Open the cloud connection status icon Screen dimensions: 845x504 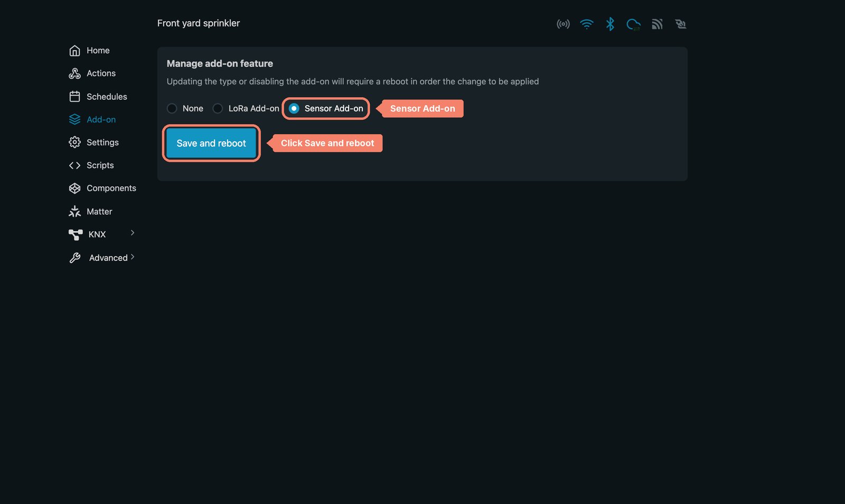click(x=633, y=24)
